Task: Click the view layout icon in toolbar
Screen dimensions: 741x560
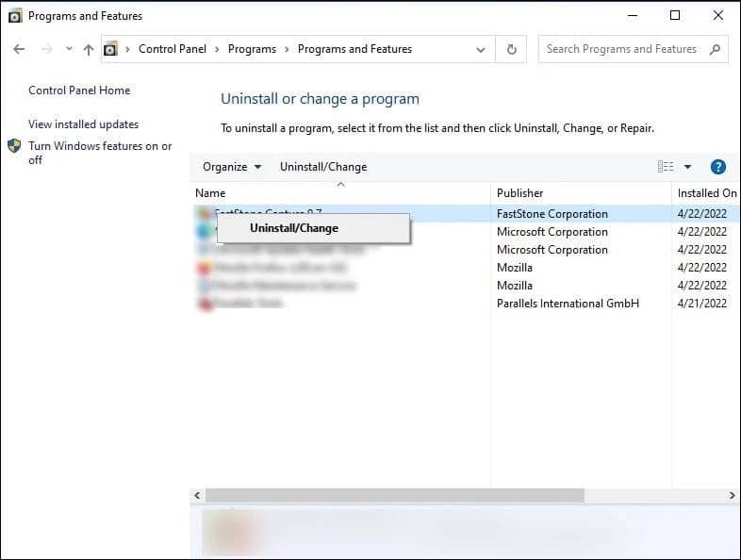Action: coord(666,167)
